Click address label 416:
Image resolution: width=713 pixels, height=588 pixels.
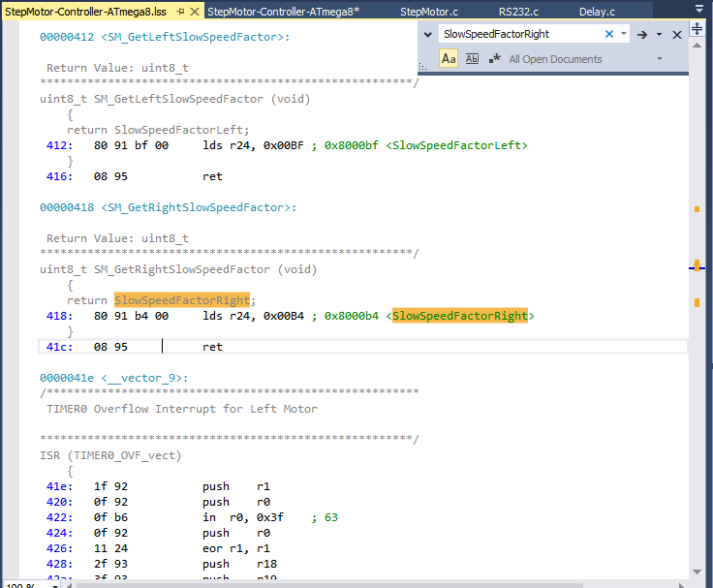[x=59, y=176]
